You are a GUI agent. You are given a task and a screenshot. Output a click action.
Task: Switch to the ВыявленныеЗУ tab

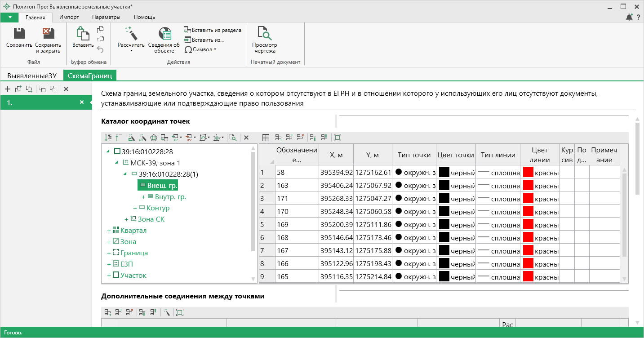click(32, 76)
